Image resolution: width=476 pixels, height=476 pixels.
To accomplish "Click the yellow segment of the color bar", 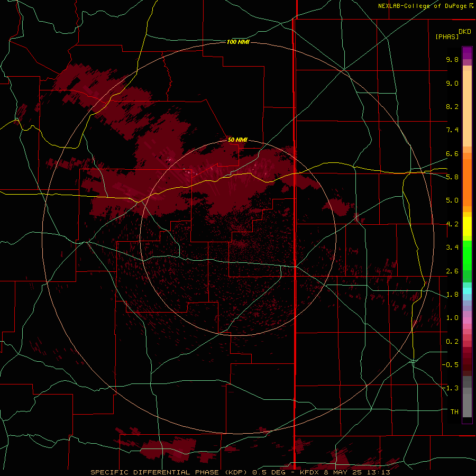I will pyautogui.click(x=467, y=226).
